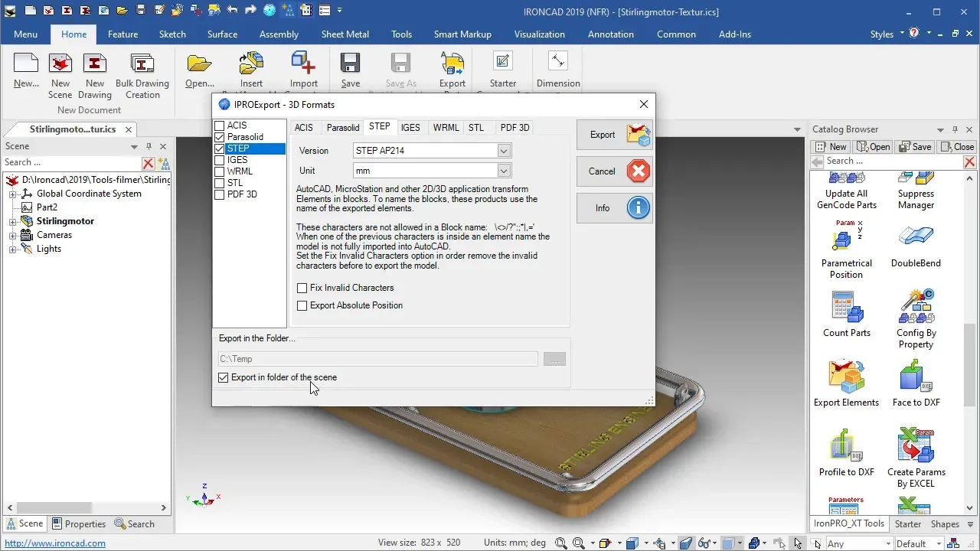Click the Cancel button in dialog

pyautogui.click(x=615, y=171)
